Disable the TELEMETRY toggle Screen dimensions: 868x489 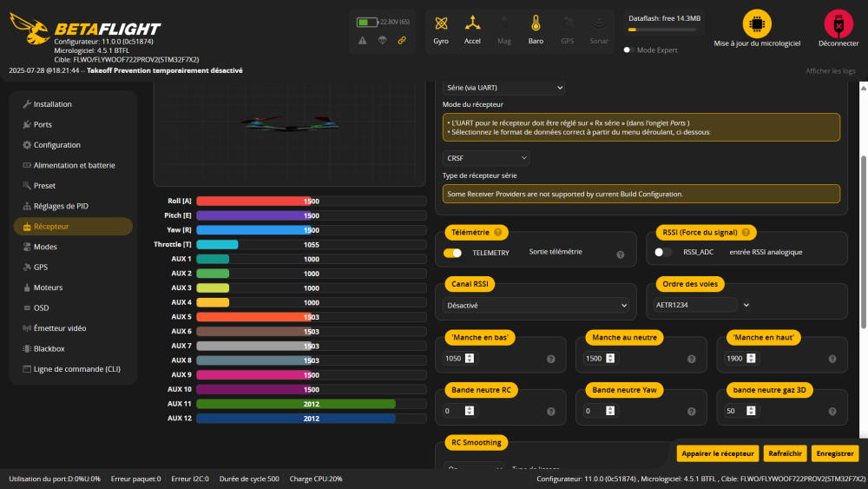coord(452,253)
